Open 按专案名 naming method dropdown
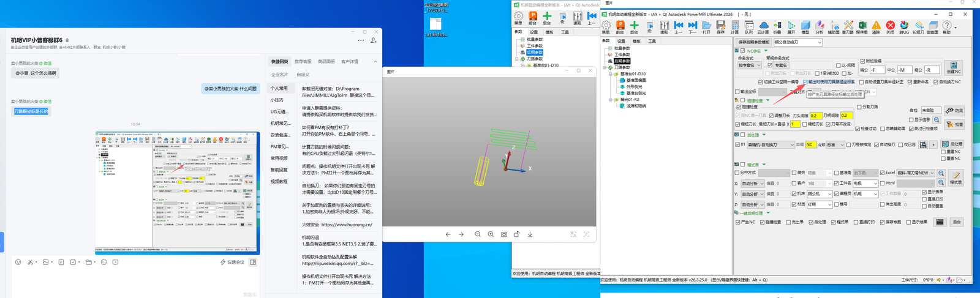 pyautogui.click(x=749, y=65)
